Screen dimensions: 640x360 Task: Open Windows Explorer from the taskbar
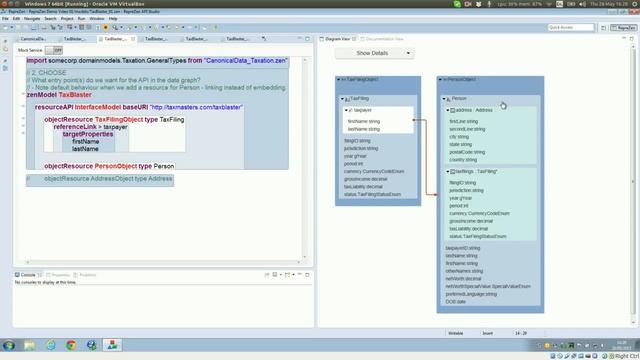click(29, 345)
